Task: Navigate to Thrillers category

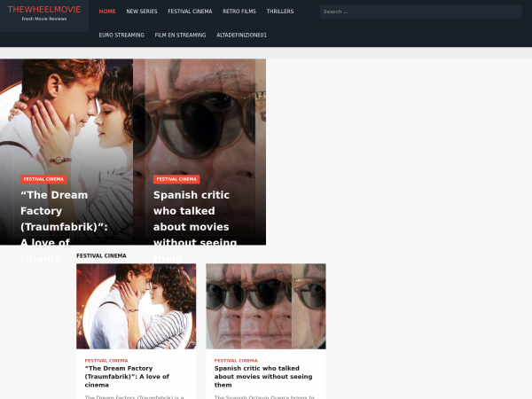Action: pos(279,12)
